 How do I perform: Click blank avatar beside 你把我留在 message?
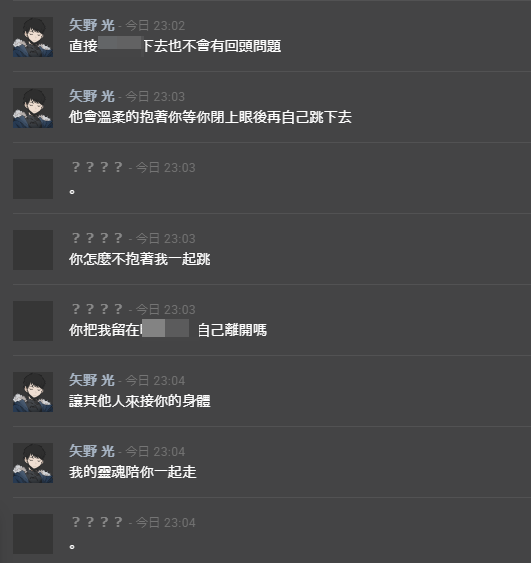point(33,321)
